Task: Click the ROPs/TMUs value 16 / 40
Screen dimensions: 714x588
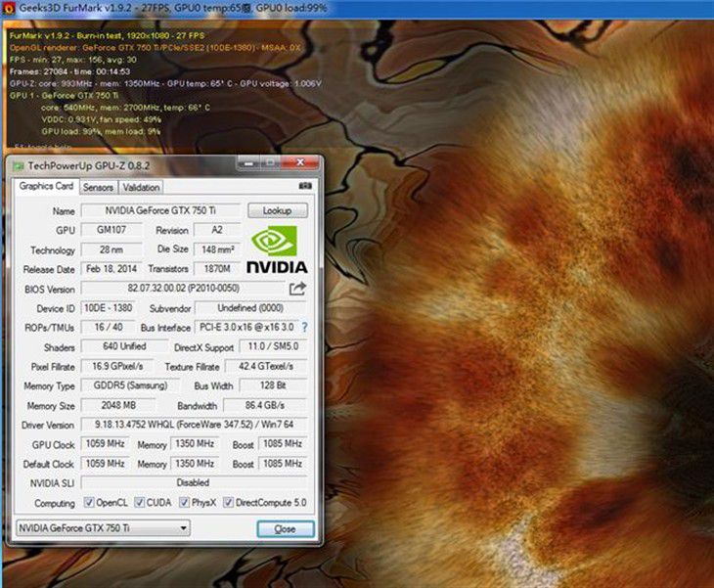Action: [109, 327]
